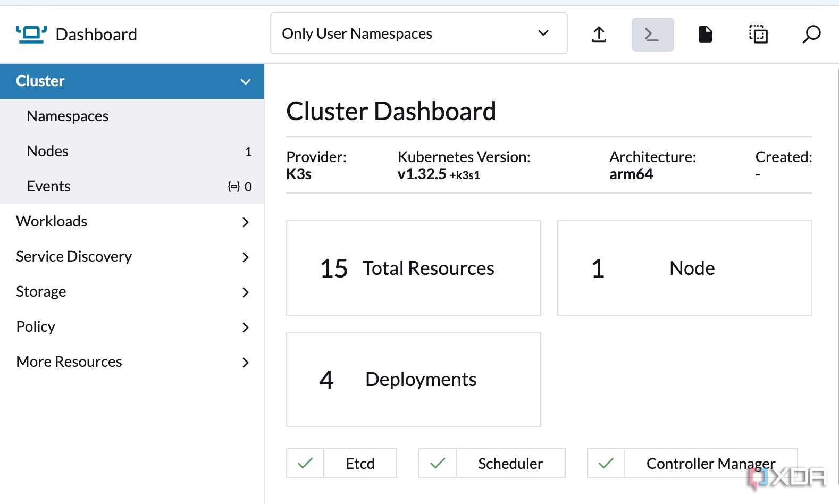Open the Only User Namespaces dropdown
The image size is (839, 504).
(x=419, y=33)
